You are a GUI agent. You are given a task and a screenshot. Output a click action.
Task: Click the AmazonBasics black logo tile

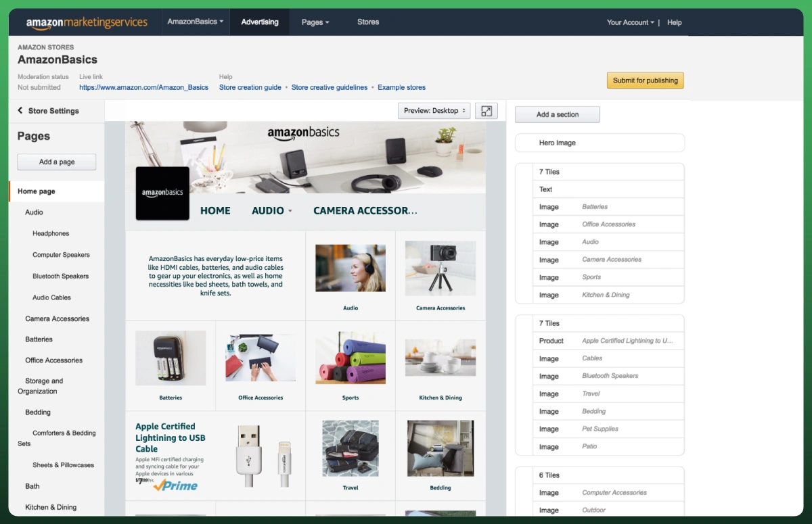tap(162, 193)
